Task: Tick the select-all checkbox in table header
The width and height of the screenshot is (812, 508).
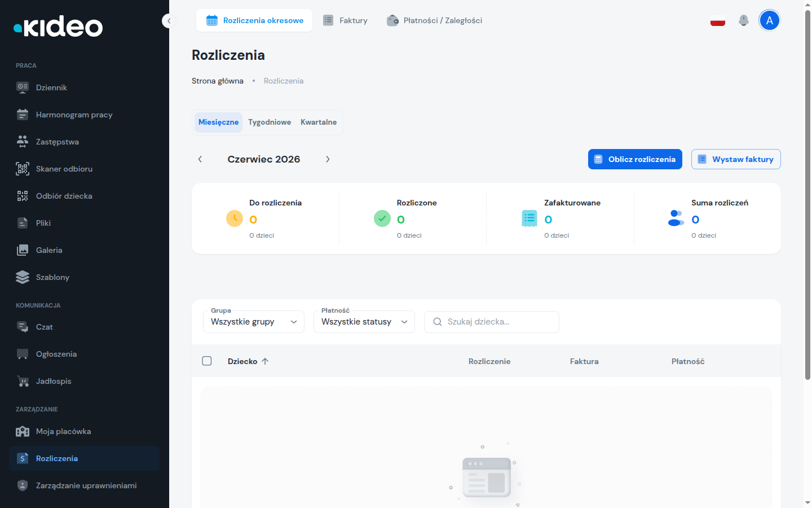Action: click(207, 361)
